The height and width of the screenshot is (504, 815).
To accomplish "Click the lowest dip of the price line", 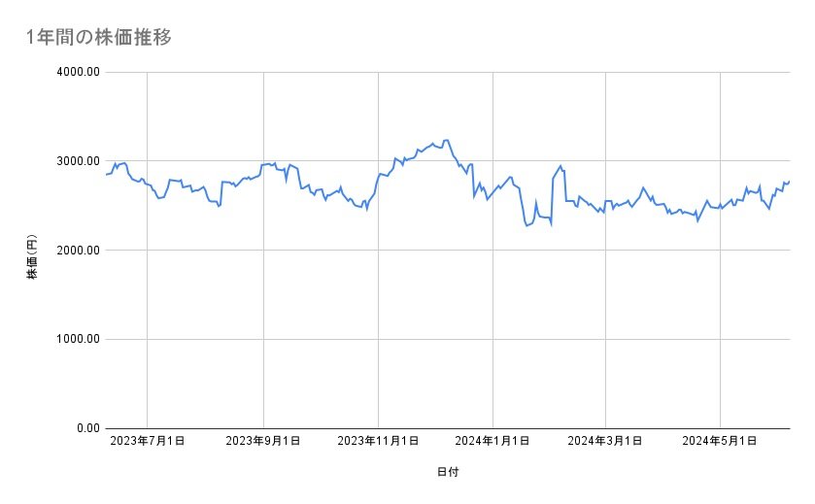I will [x=526, y=226].
